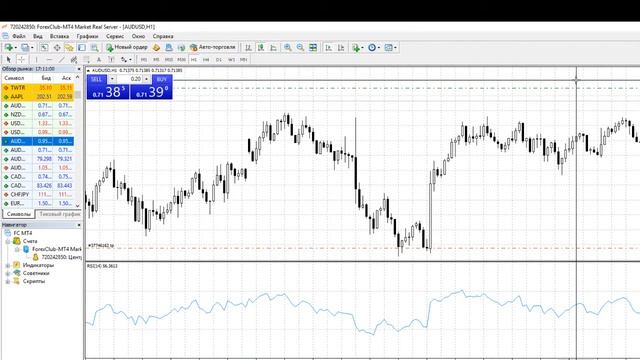Select the Trendline drawing tool
This screenshot has height=360, width=640.
click(x=62, y=60)
